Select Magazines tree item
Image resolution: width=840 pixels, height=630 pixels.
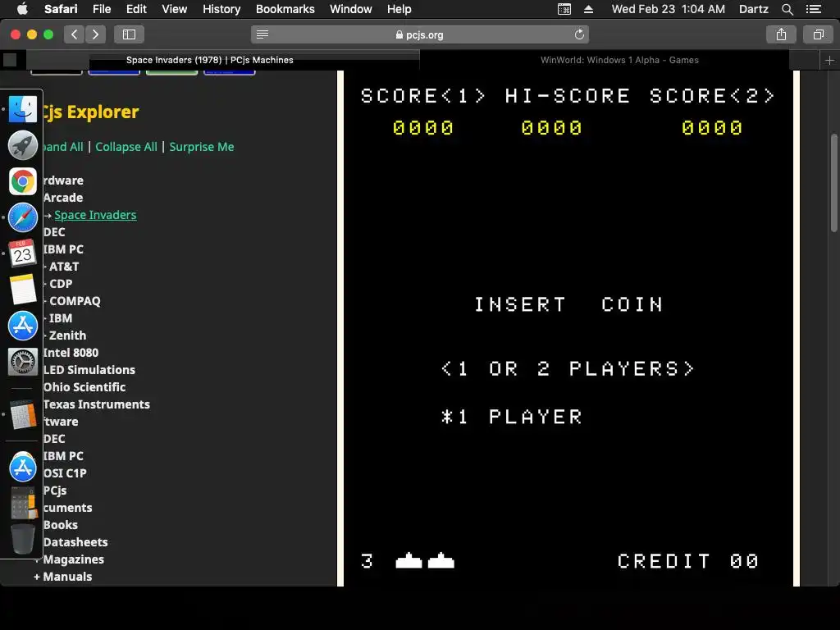(x=73, y=559)
